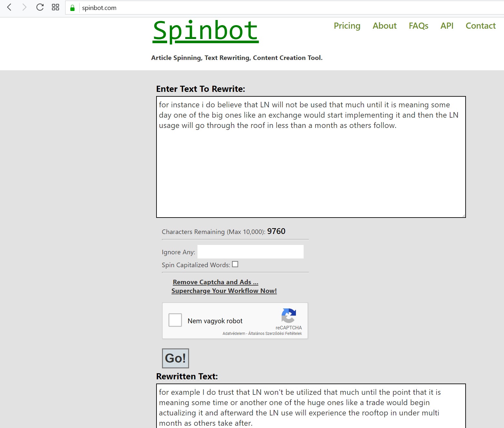The height and width of the screenshot is (428, 504).
Task: Reload the page with the refresh icon
Action: [x=40, y=7]
